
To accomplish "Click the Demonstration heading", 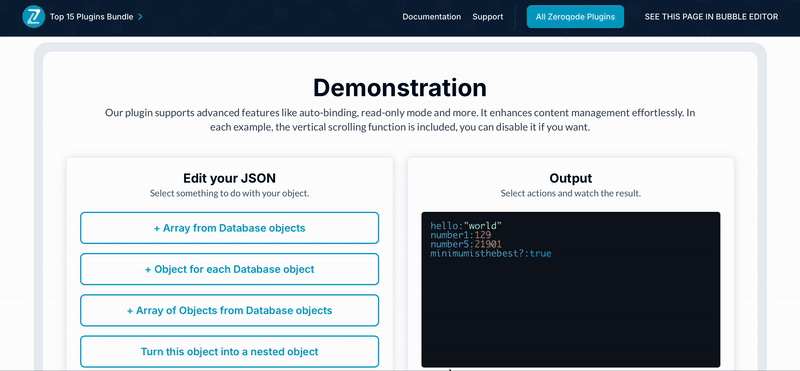I will (x=400, y=87).
